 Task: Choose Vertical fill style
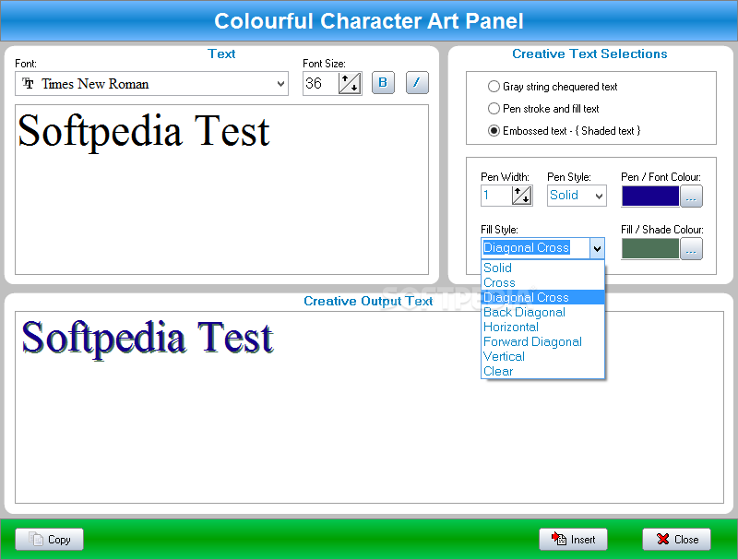[542, 356]
